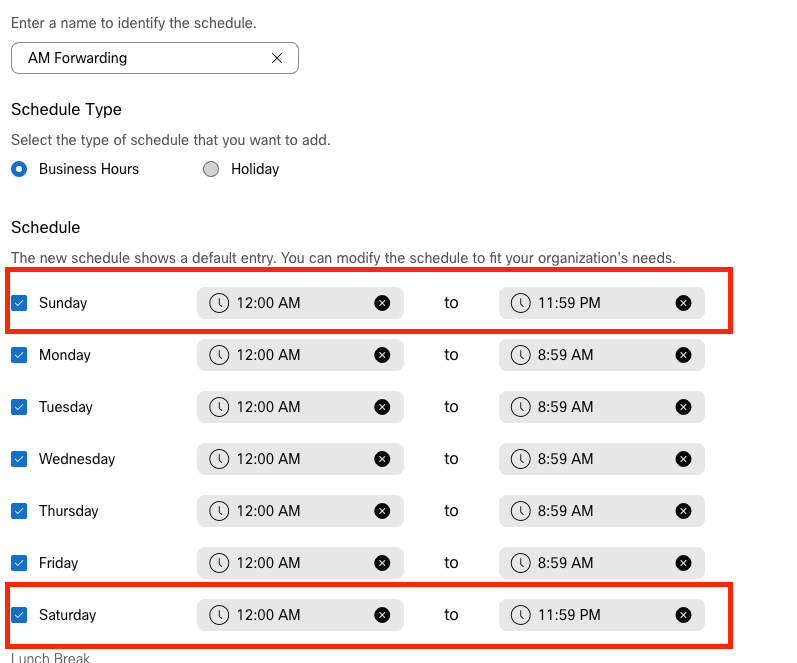Clear the AM Forwarding schedule name
This screenshot has width=797, height=663.
(277, 58)
